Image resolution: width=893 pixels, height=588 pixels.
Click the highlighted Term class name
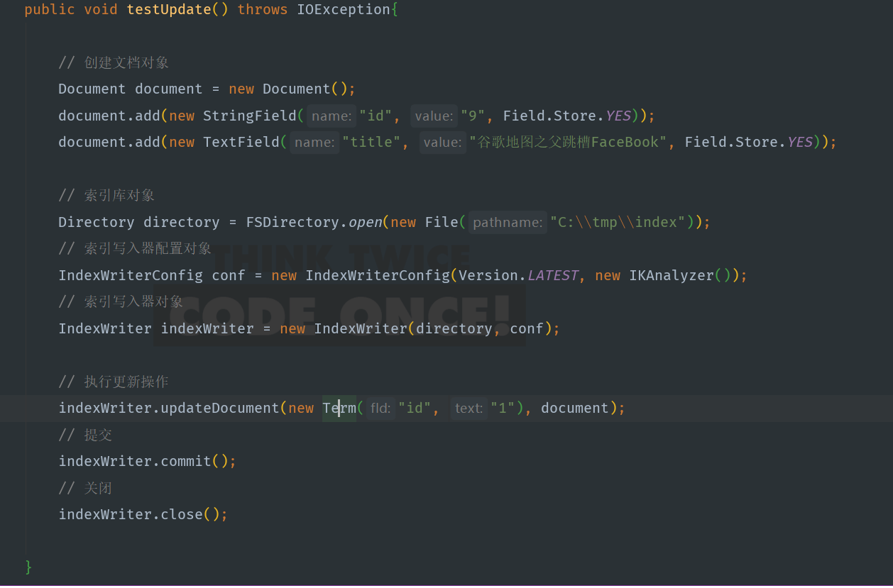pos(339,408)
